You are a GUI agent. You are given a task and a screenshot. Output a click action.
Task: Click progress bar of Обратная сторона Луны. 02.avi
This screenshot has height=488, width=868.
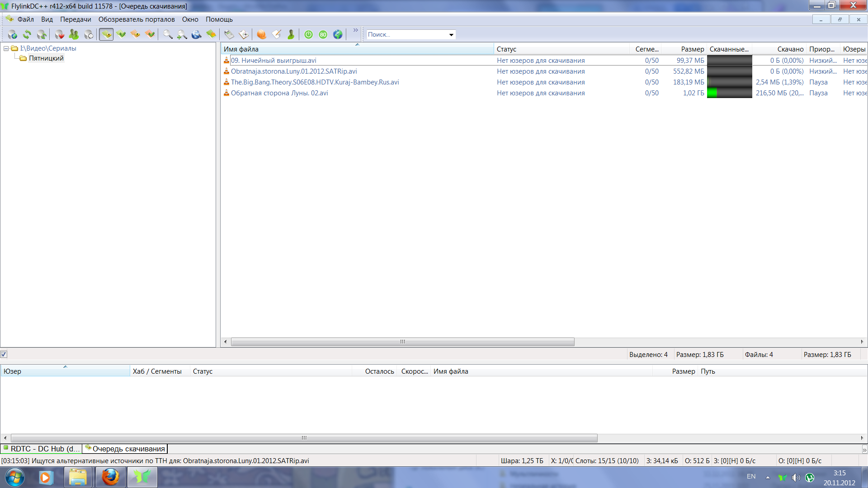[x=729, y=93]
